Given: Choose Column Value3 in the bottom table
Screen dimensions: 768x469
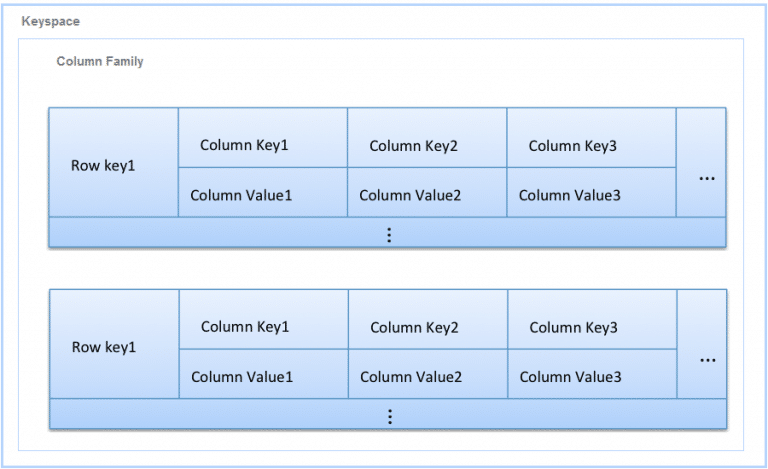Looking at the screenshot, I should [x=570, y=377].
